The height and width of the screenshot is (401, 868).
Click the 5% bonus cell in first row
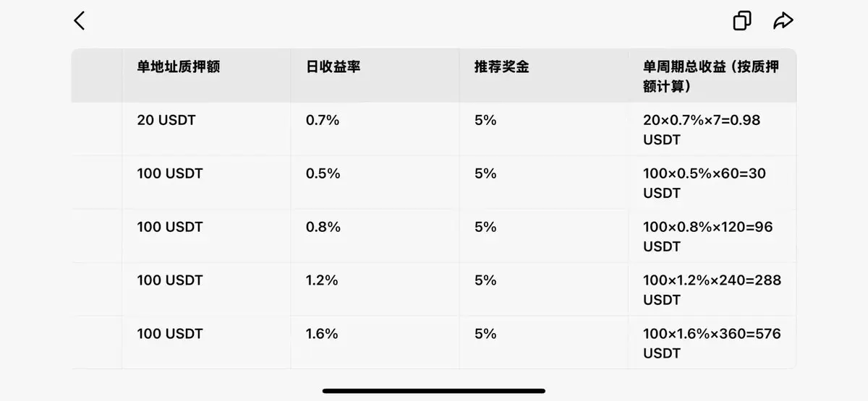[485, 121]
